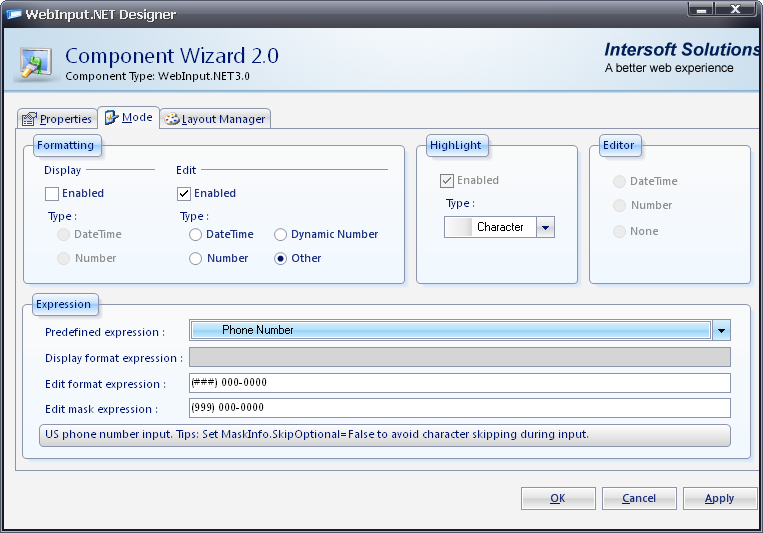Viewport: 763px width, 533px height.
Task: Expand the HighLight Type dropdown arrow
Action: [x=545, y=228]
